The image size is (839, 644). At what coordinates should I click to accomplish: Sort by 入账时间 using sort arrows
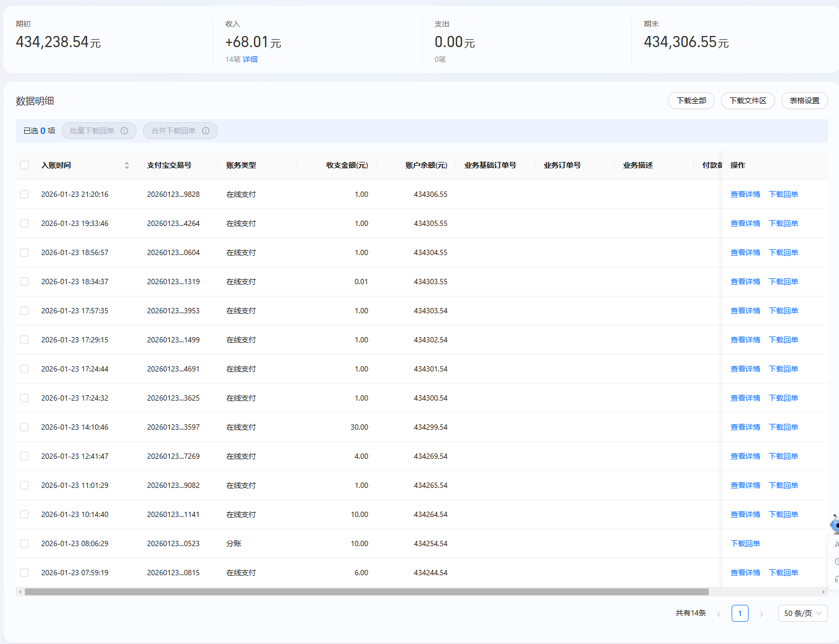coord(127,165)
